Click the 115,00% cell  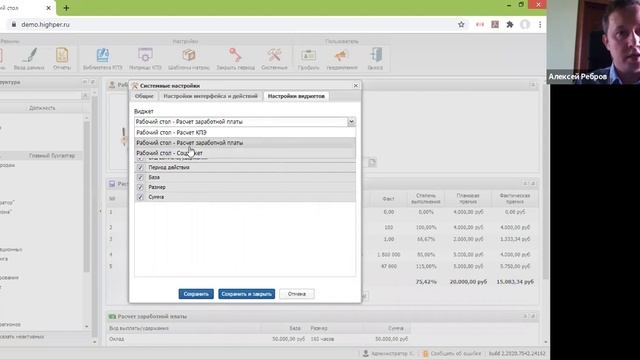426,266
